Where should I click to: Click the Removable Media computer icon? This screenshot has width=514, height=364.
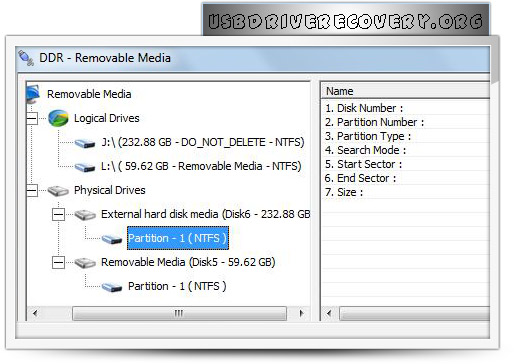click(x=33, y=94)
